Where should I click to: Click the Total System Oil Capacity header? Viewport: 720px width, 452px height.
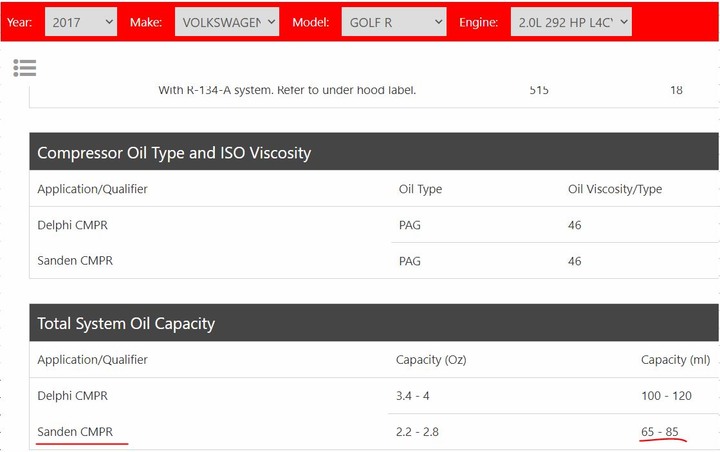(x=374, y=323)
